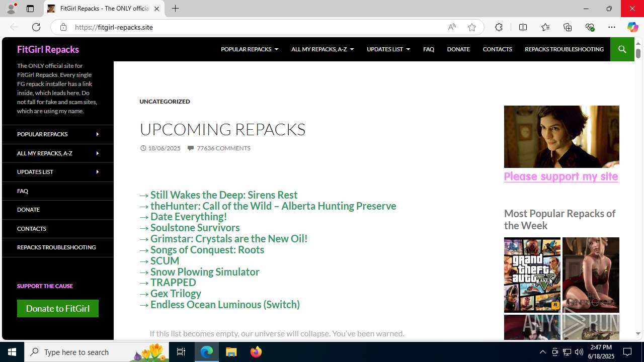Expand All My Repacks, A-Z sidebar arrow
The width and height of the screenshot is (644, 362).
pos(97,153)
